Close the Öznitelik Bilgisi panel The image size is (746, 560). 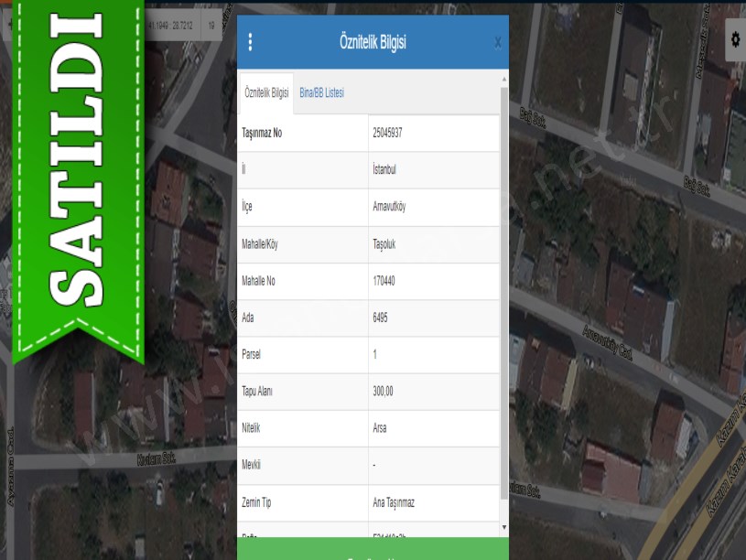pos(497,42)
